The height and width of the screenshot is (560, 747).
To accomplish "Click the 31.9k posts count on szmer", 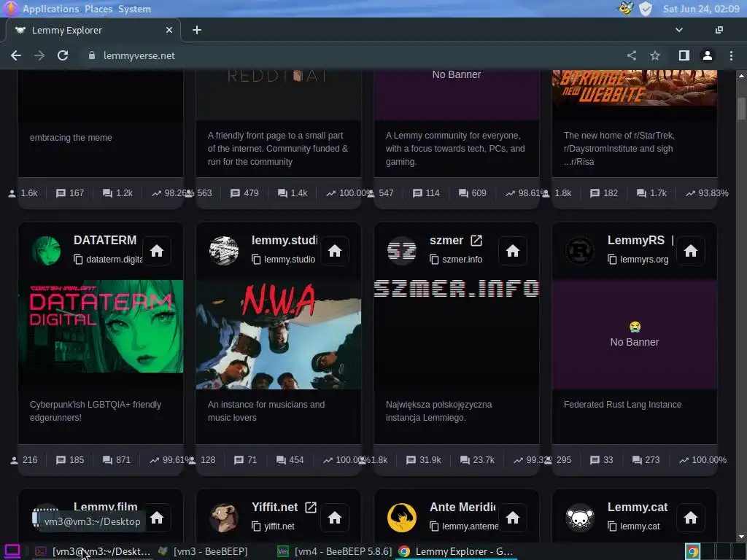I will tap(424, 460).
